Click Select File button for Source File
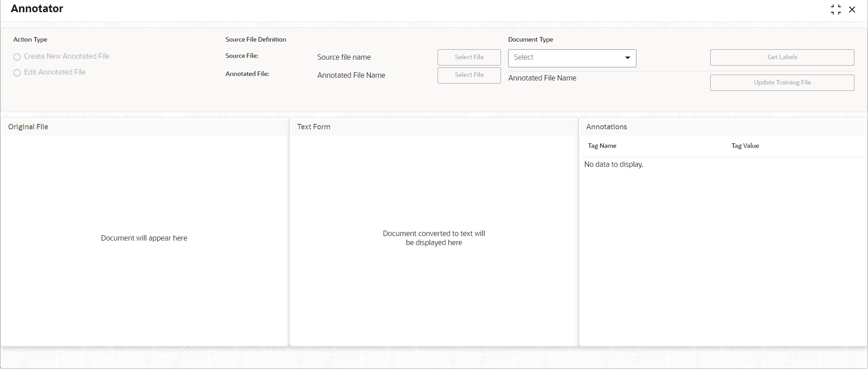 click(x=469, y=57)
